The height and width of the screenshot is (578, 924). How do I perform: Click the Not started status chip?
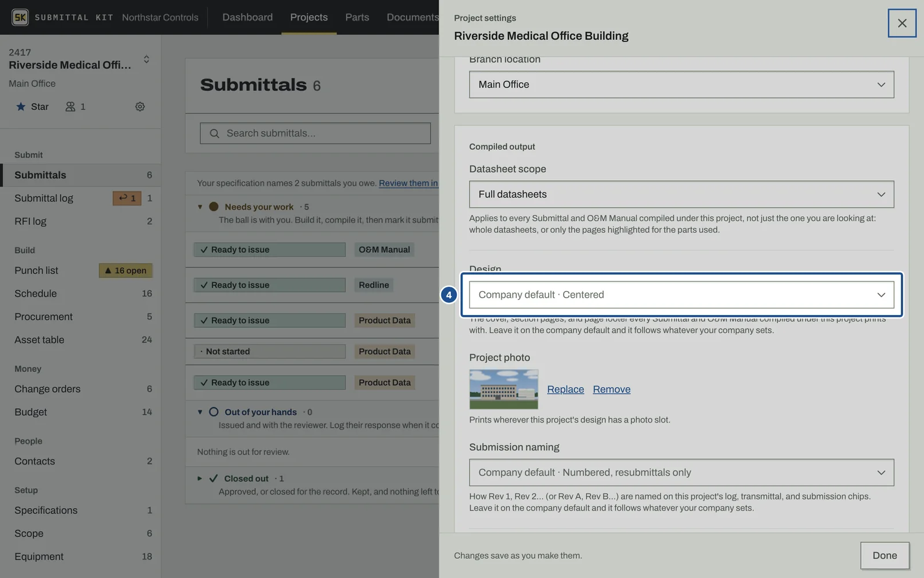[x=270, y=351]
